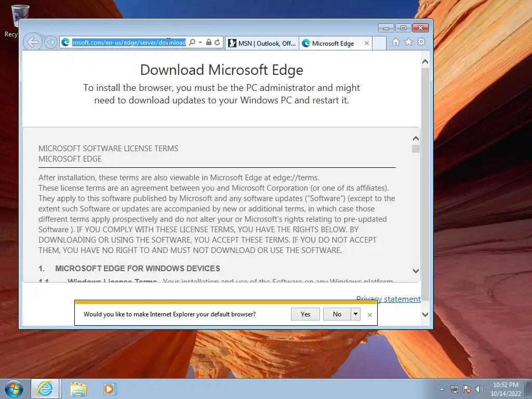
Task: Click No on the default browser prompt
Action: pos(337,314)
